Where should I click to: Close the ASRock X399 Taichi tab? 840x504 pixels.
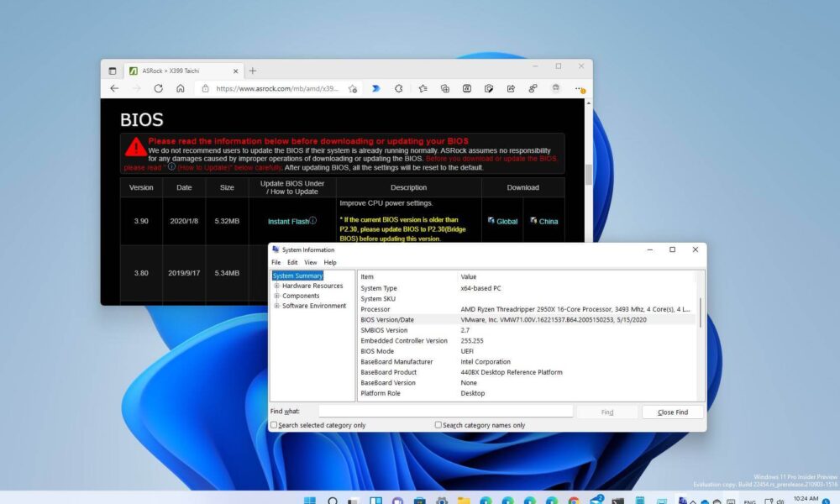[x=235, y=71]
